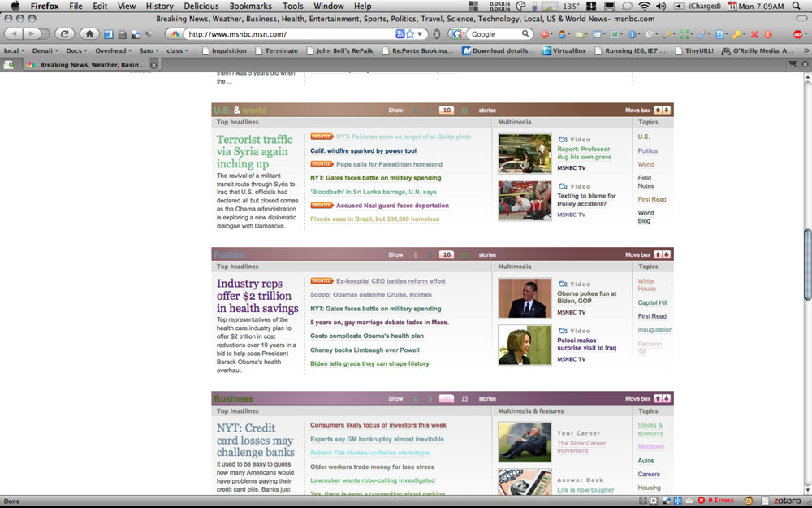Move the Business box up
This screenshot has height=508, width=812.
[658, 398]
